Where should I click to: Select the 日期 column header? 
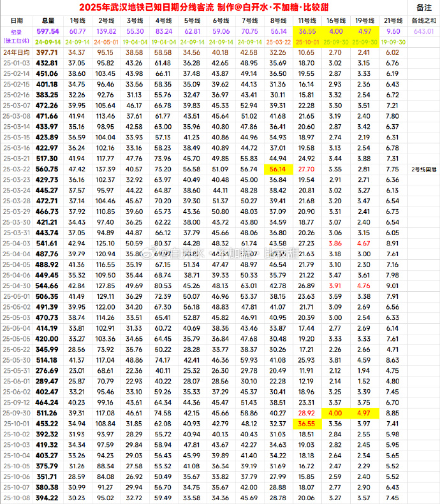click(x=15, y=21)
